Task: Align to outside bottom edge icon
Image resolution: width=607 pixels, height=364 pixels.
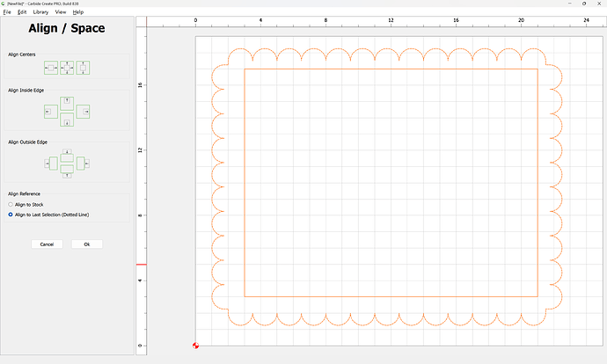Action: coord(67,174)
